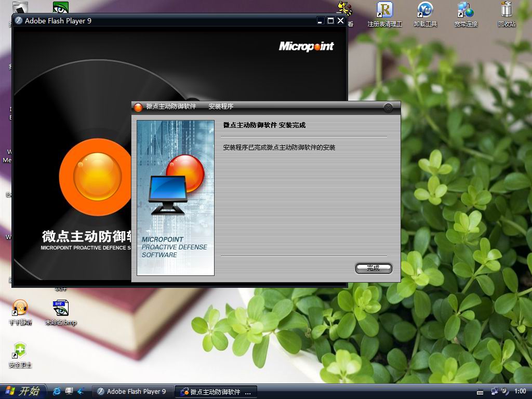Close the Adobe Flash Player 9 window
This screenshot has height=399, width=532.
[x=341, y=21]
